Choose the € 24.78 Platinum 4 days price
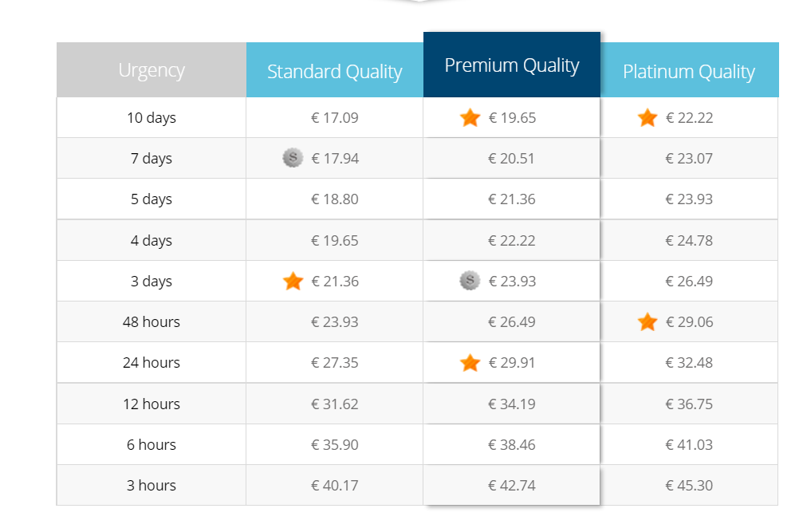This screenshot has height=532, width=803. point(689,241)
